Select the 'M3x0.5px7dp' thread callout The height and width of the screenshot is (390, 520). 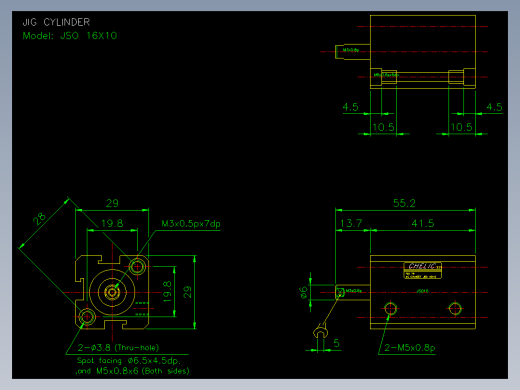(x=191, y=224)
